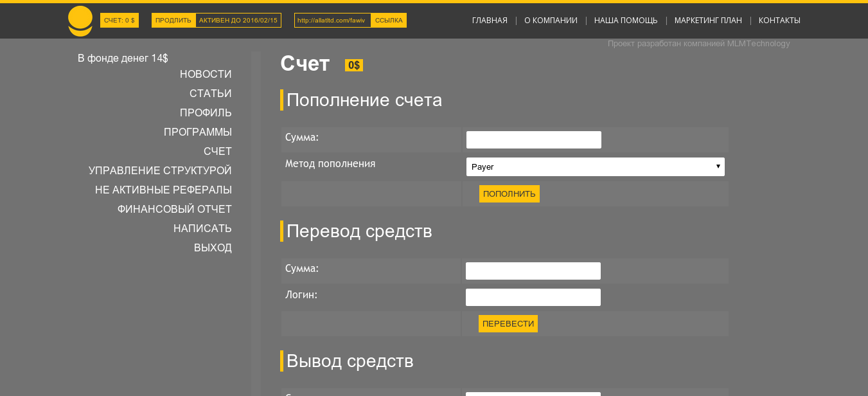Viewport: 868px width, 396px height.
Task: Click the referral URL field in header
Action: click(333, 21)
